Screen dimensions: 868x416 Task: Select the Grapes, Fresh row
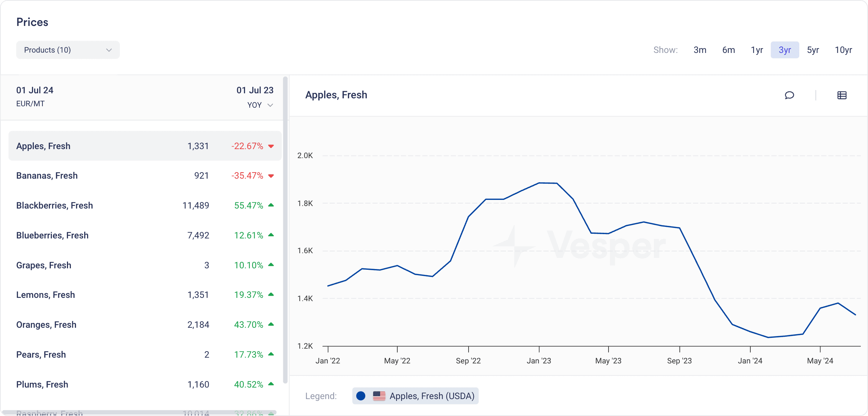pyautogui.click(x=145, y=265)
